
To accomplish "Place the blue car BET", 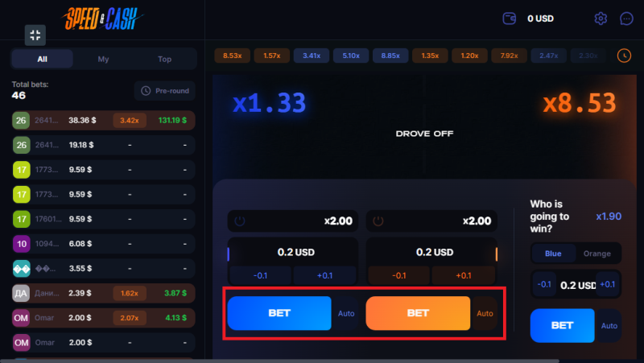I will tap(279, 313).
